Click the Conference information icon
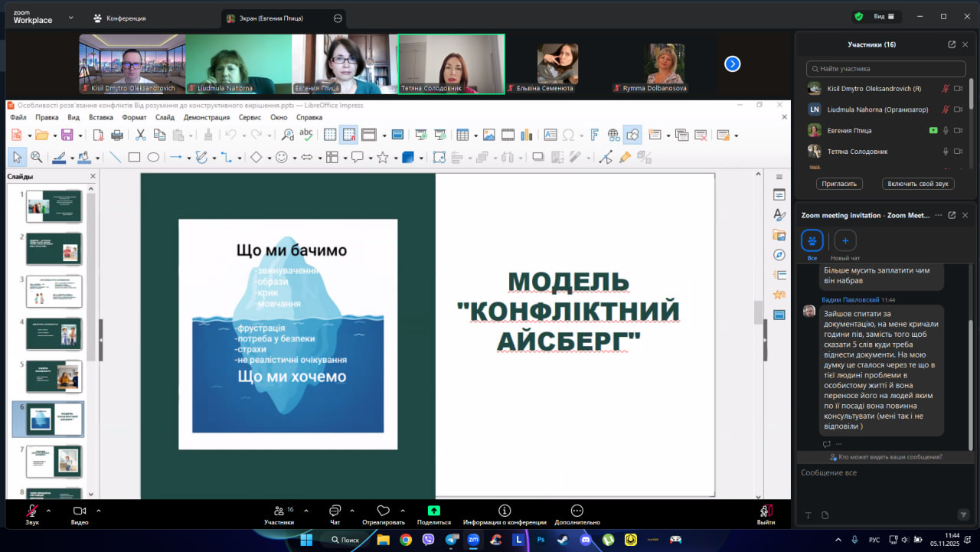Screen dimensions: 980x552 coord(504,511)
